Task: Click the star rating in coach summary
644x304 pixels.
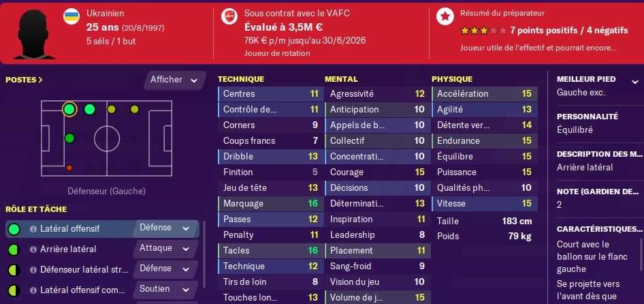Action: click(483, 31)
